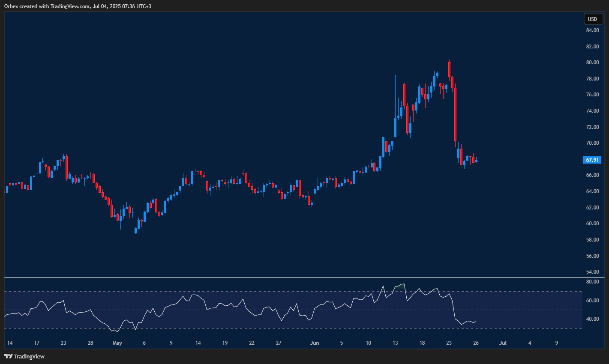Select the dashed RSI overbought level line
This screenshot has width=609, height=364.
pos(257,291)
